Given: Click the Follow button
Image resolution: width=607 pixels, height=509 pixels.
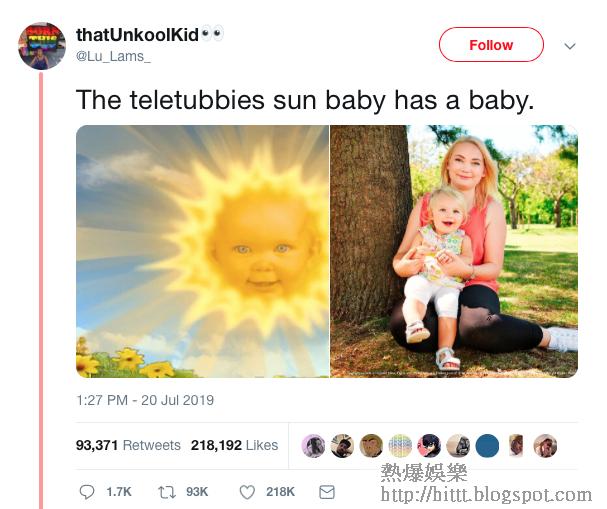Looking at the screenshot, I should tap(491, 45).
